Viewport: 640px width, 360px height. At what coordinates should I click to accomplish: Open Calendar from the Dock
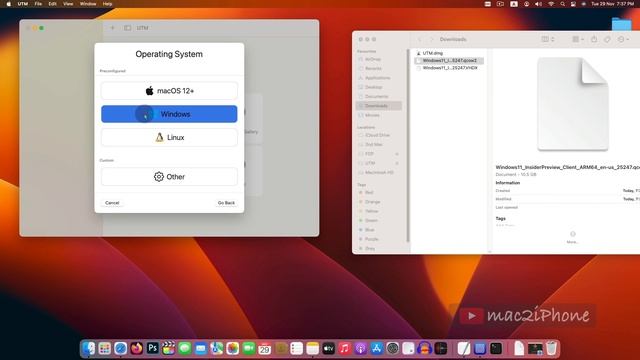pos(264,348)
